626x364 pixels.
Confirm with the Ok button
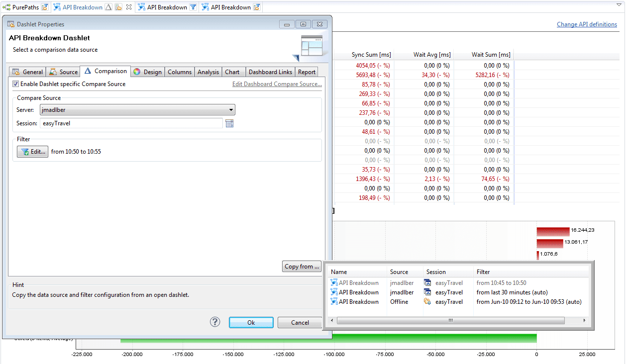point(251,323)
